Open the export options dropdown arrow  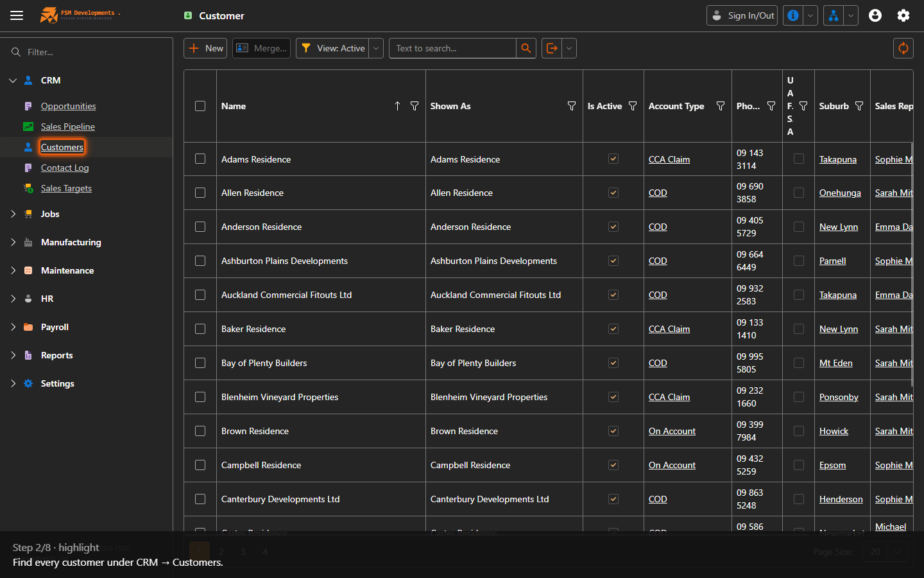pos(569,48)
